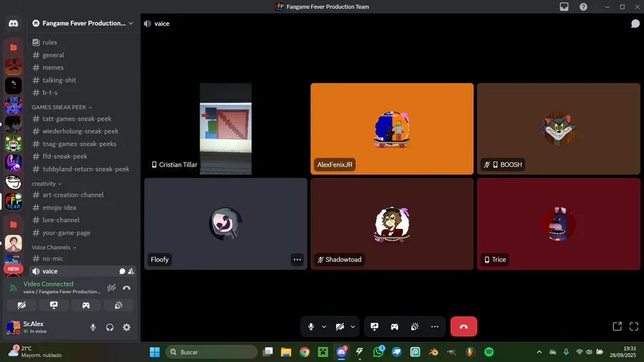Select the Trice participant tile
The image size is (644, 362).
tap(559, 224)
